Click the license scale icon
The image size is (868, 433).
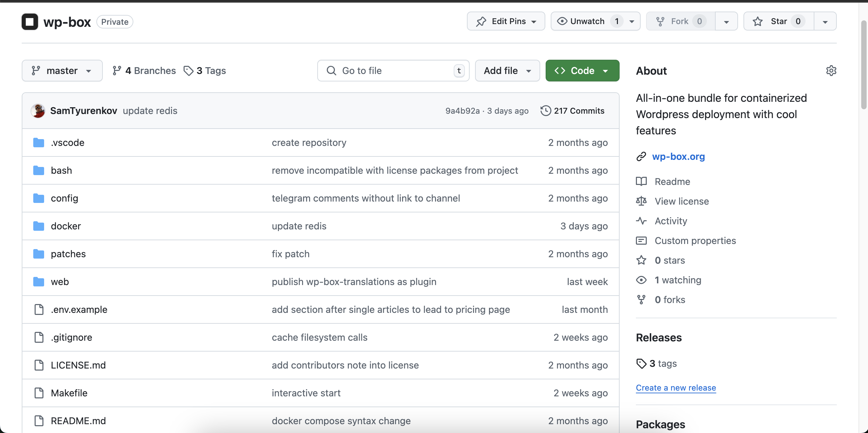tap(641, 201)
